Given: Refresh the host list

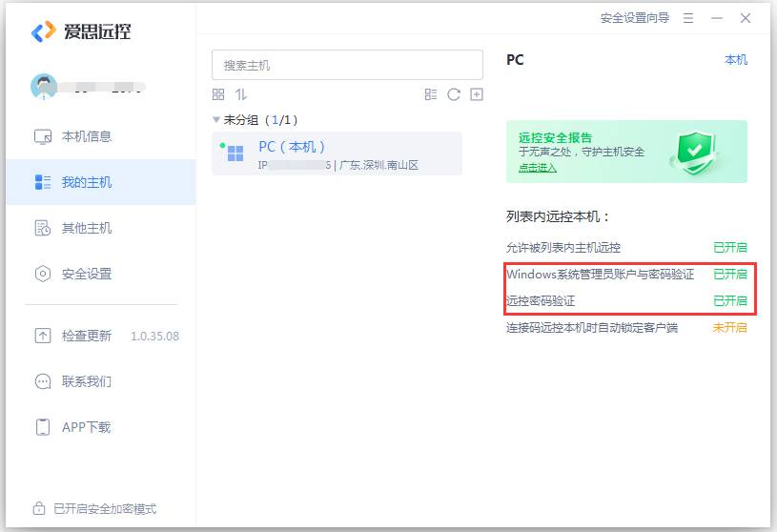Looking at the screenshot, I should tap(454, 94).
